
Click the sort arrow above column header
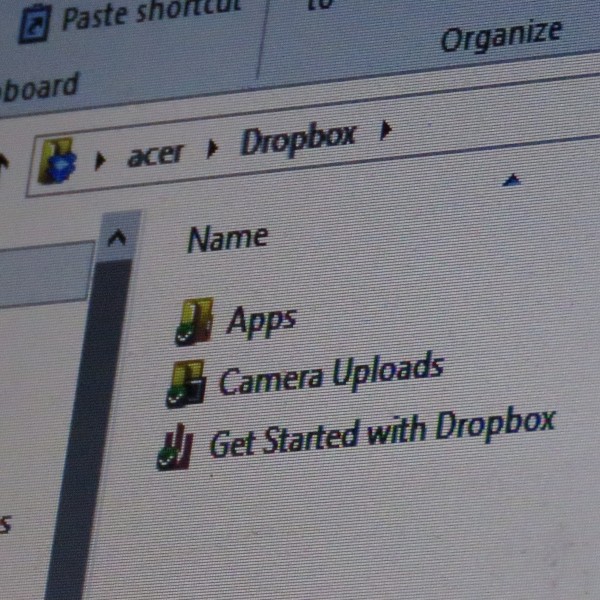[512, 180]
